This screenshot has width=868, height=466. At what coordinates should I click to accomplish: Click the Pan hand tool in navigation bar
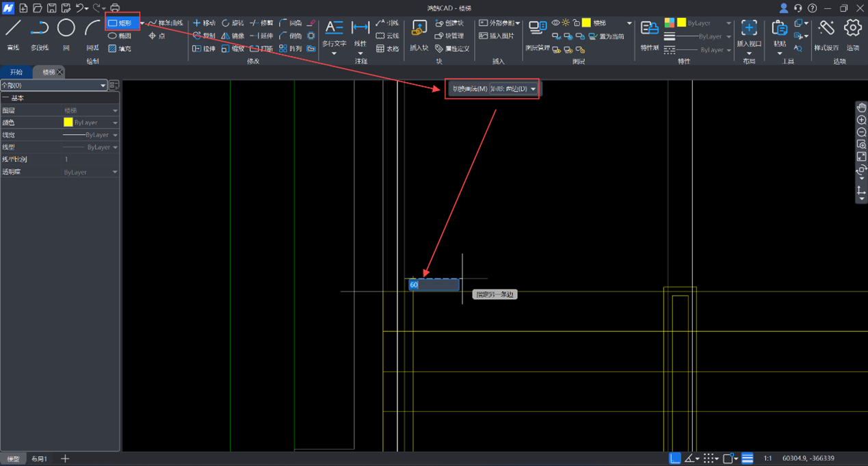tap(861, 107)
